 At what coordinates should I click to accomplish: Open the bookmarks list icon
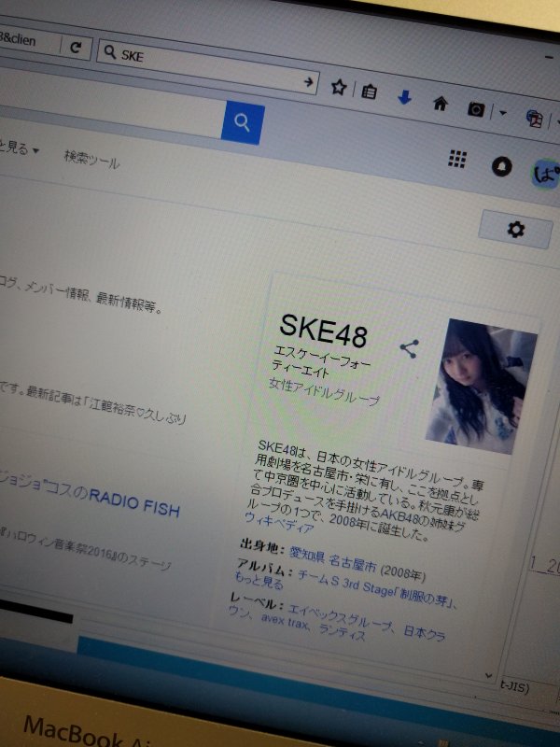[369, 91]
